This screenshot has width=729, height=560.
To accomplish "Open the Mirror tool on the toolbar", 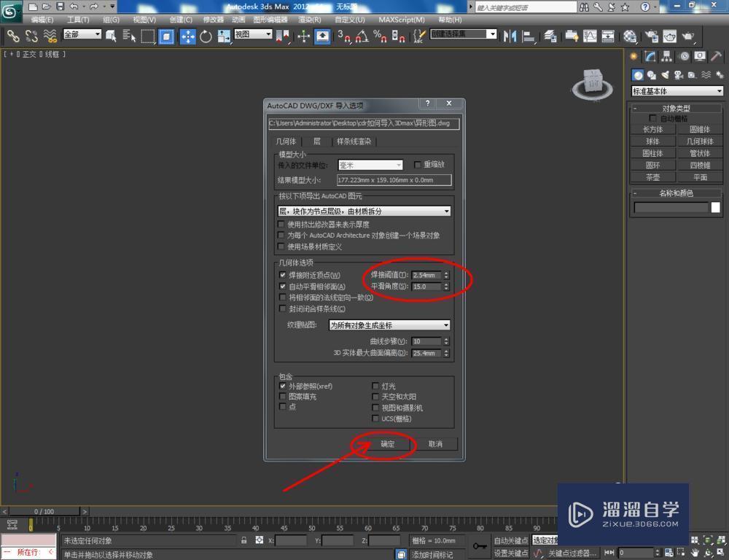I will (x=510, y=35).
